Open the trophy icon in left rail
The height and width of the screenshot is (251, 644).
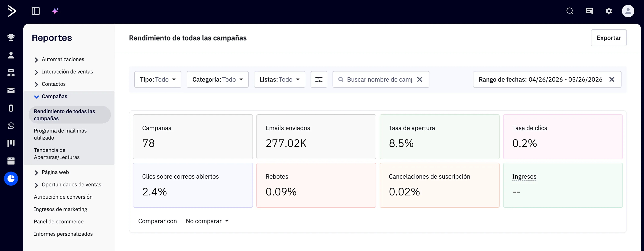pyautogui.click(x=11, y=37)
